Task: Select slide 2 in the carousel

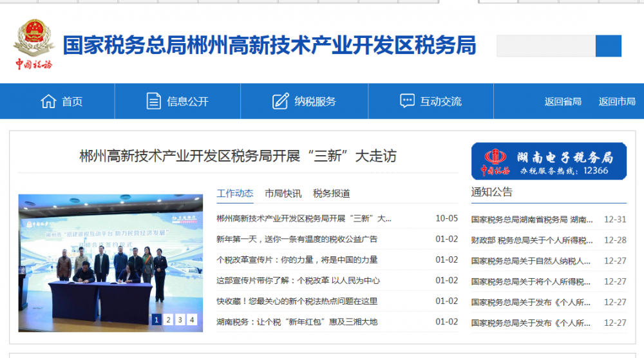Action: pos(168,319)
